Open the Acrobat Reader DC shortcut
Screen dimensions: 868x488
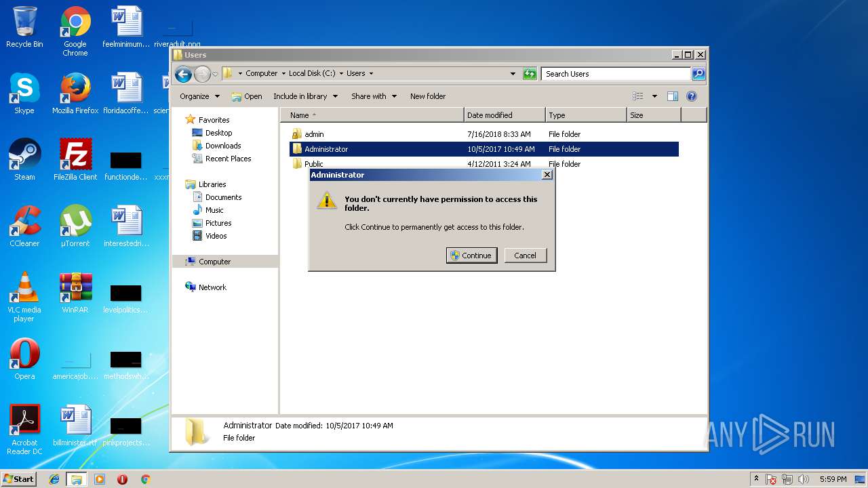point(24,430)
